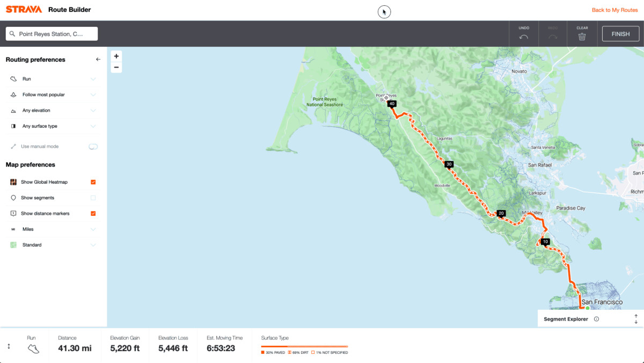Click Back to My Routes link
644x363 pixels.
(614, 10)
